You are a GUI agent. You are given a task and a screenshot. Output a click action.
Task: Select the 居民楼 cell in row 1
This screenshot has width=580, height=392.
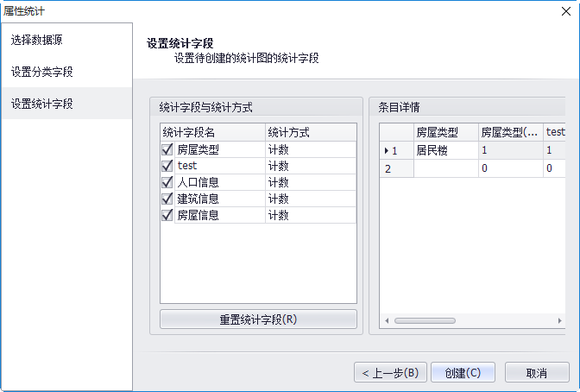[x=444, y=150]
